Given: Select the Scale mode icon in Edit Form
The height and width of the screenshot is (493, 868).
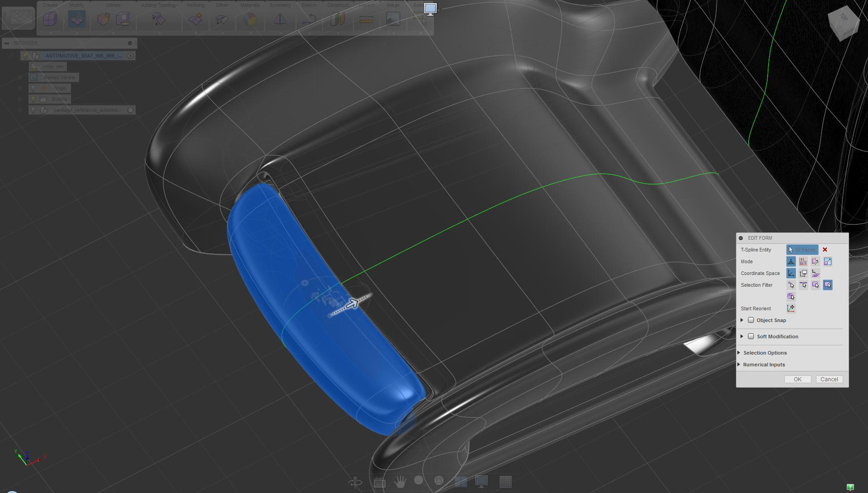Looking at the screenshot, I should pos(827,261).
